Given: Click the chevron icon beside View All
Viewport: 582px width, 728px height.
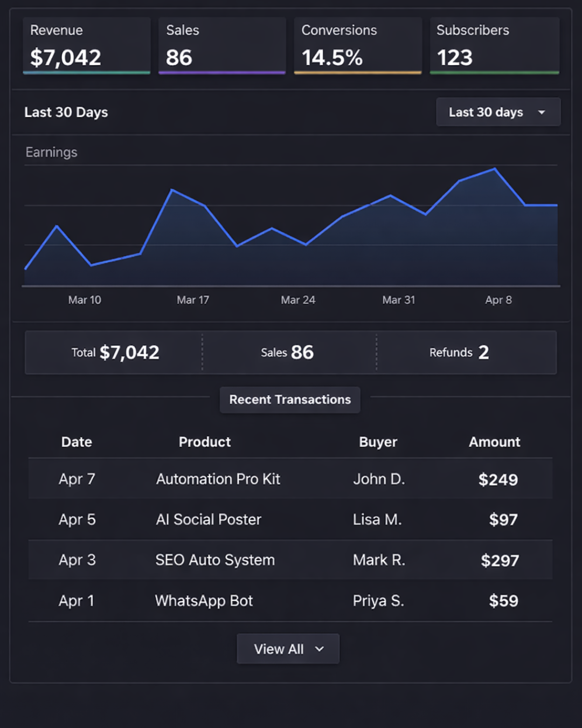Looking at the screenshot, I should click(x=320, y=649).
